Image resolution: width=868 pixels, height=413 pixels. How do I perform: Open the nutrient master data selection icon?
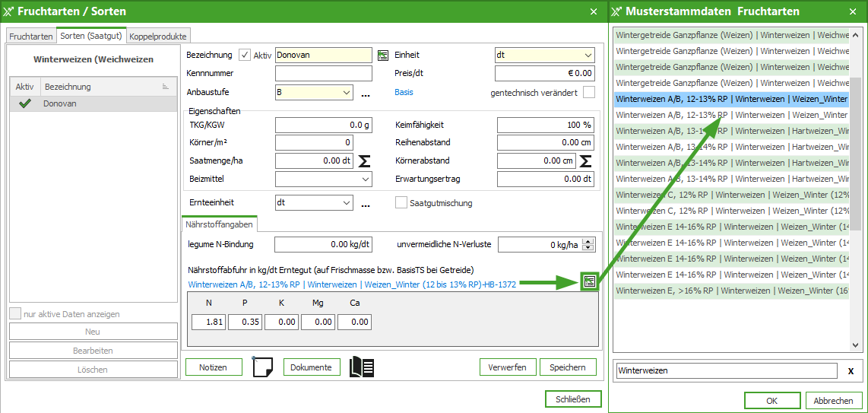[x=589, y=282]
